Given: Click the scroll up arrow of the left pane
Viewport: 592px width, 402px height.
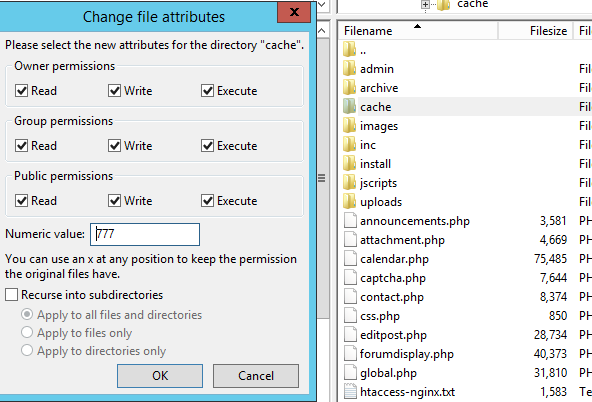Looking at the screenshot, I should coord(322,31).
